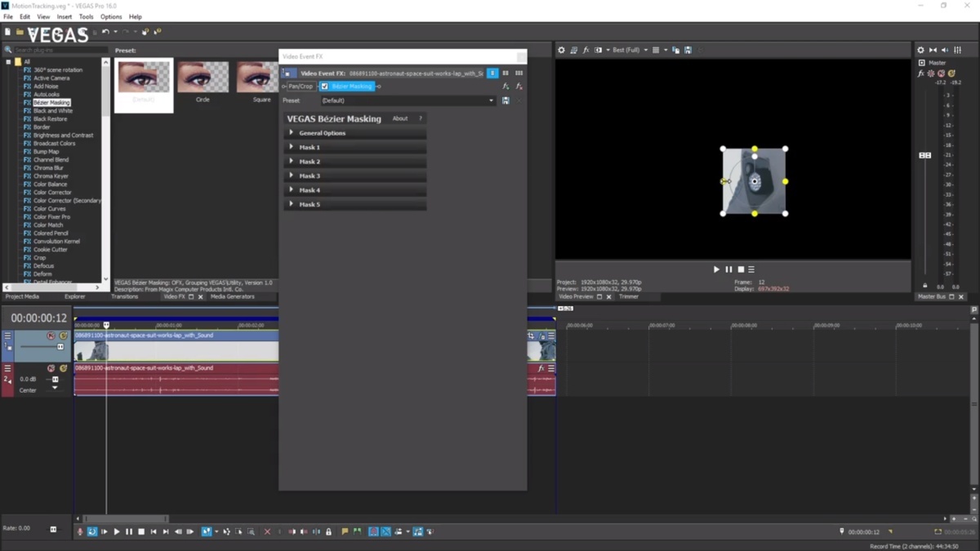Click the lock icon in timeline toolbar
Viewport: 980px width, 551px height.
(x=328, y=531)
